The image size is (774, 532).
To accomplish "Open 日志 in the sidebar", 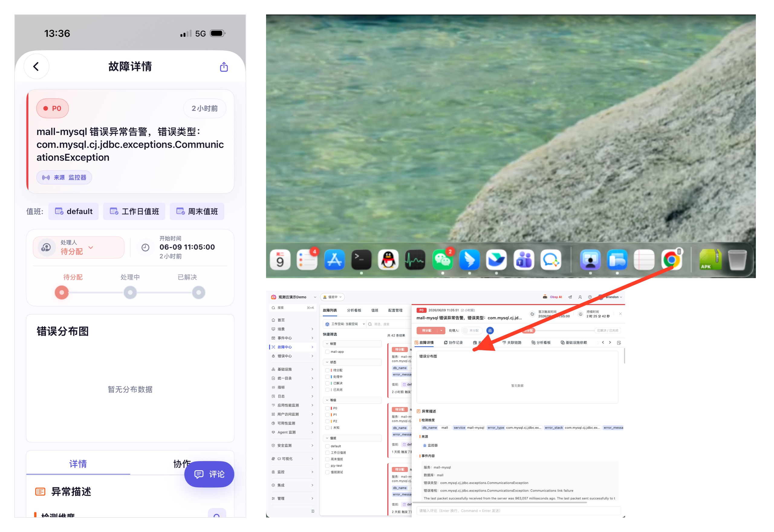I will (x=292, y=396).
